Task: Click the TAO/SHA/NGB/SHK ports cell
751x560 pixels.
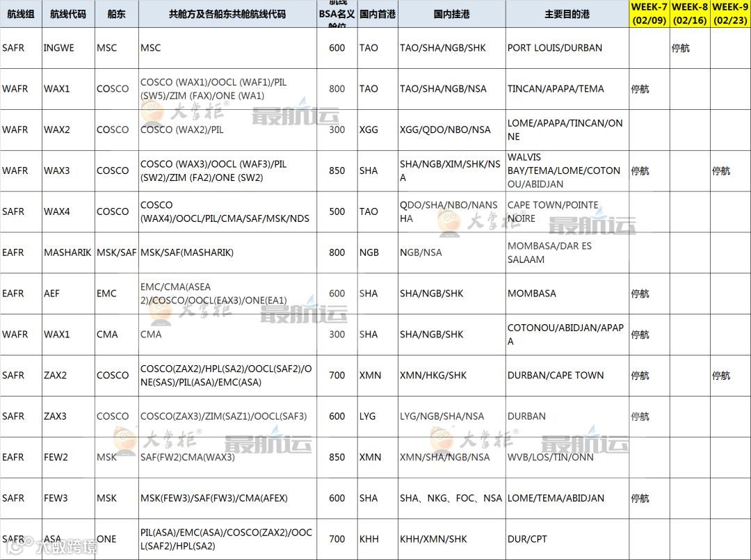Action: click(452, 48)
